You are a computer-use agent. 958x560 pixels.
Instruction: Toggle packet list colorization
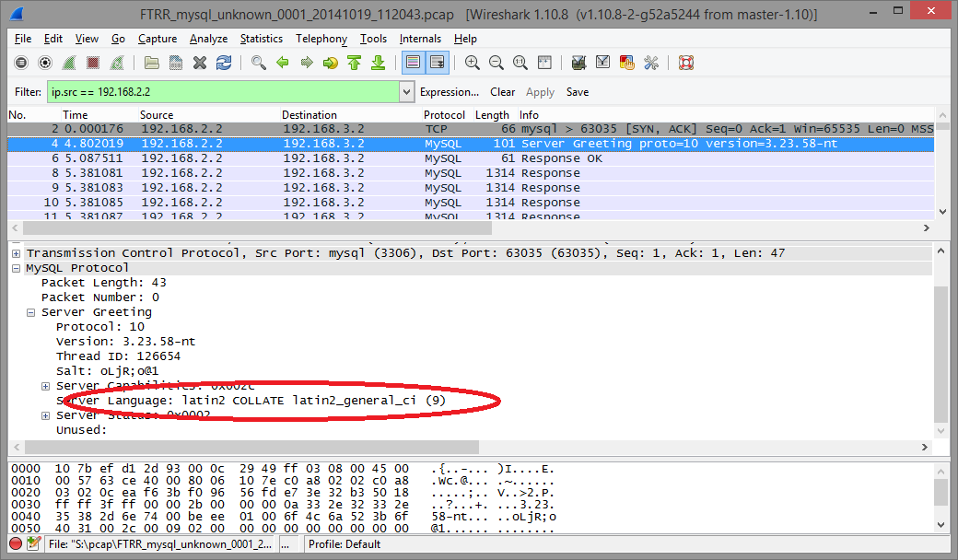[x=413, y=63]
